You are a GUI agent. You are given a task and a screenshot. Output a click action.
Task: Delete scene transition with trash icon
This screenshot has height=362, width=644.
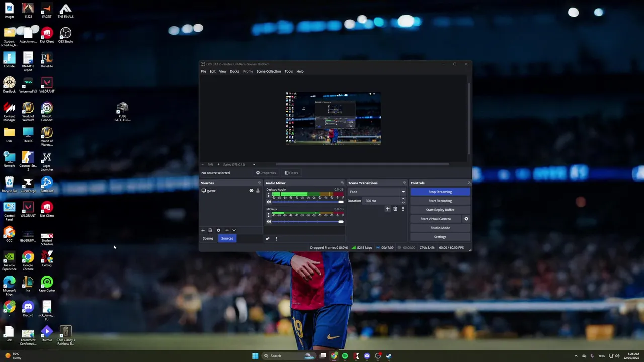[x=395, y=209]
